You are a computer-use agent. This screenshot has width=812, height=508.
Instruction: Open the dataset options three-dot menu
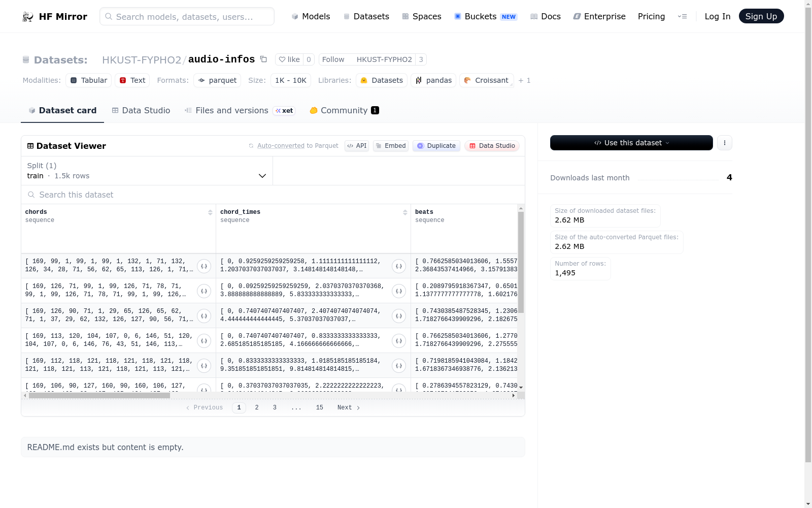point(725,143)
